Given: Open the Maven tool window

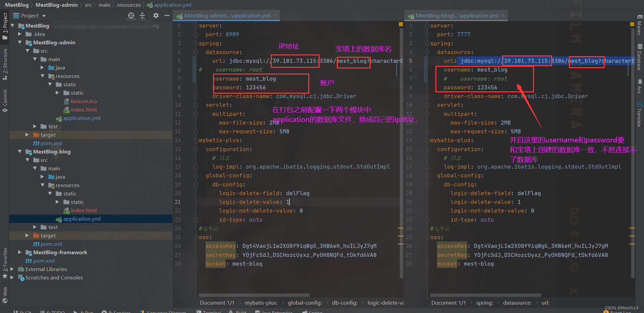Looking at the screenshot, I should (640, 25).
